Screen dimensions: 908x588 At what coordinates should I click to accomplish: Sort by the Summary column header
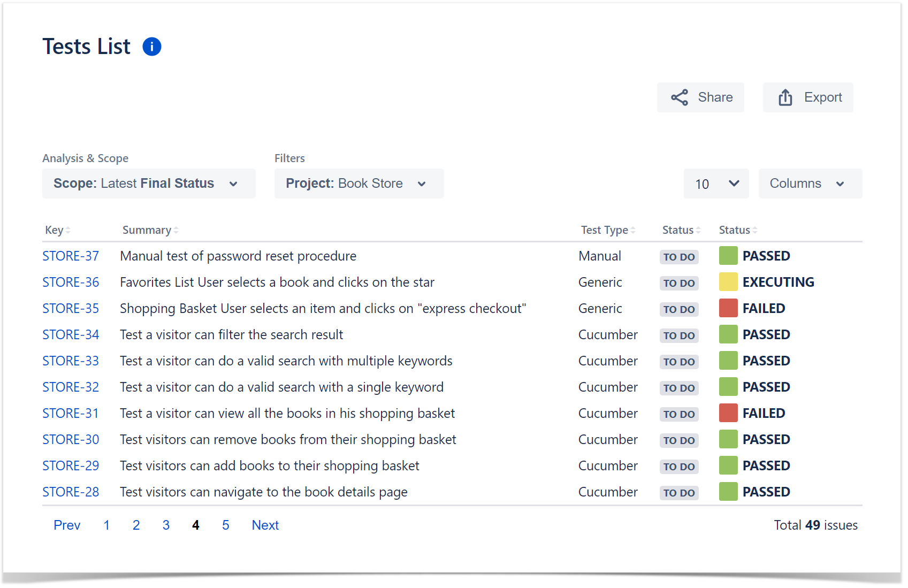click(150, 230)
